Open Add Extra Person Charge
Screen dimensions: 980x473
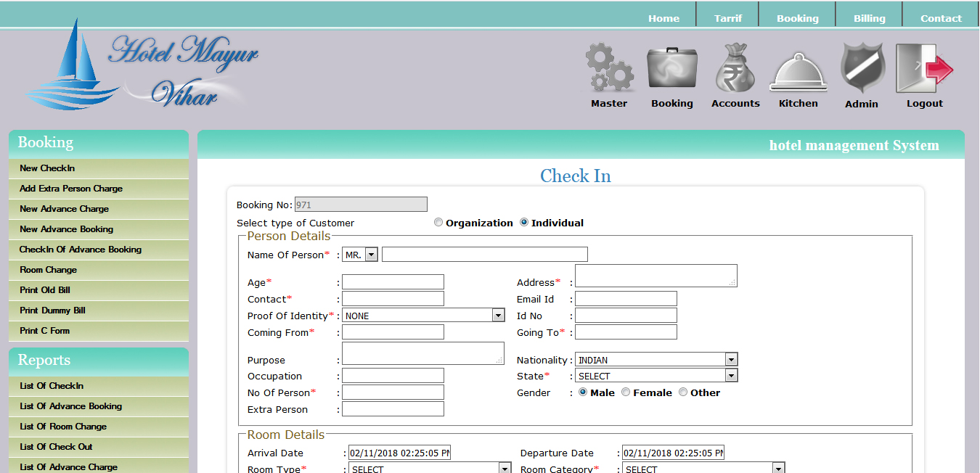click(99, 189)
